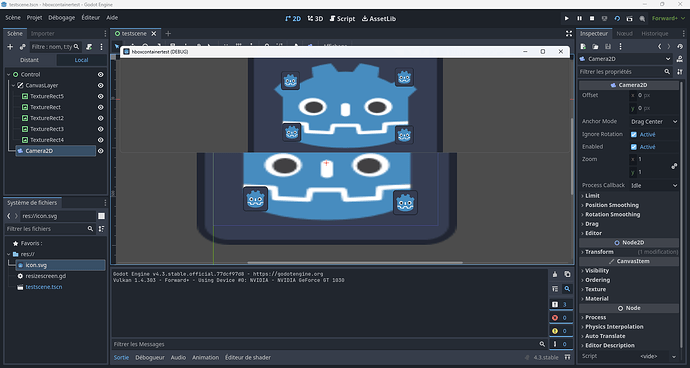Switch to the Historique tab

click(654, 33)
